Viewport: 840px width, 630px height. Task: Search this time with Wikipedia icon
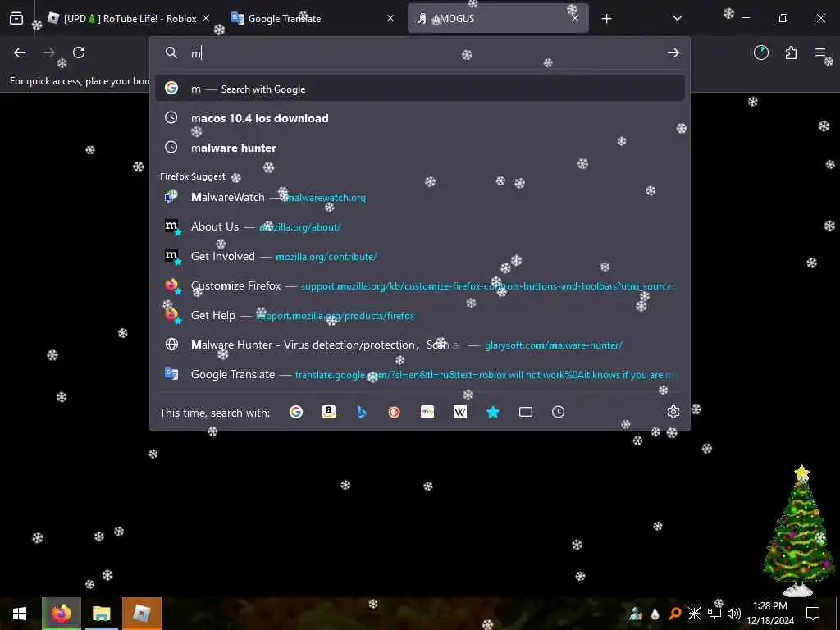tap(460, 412)
